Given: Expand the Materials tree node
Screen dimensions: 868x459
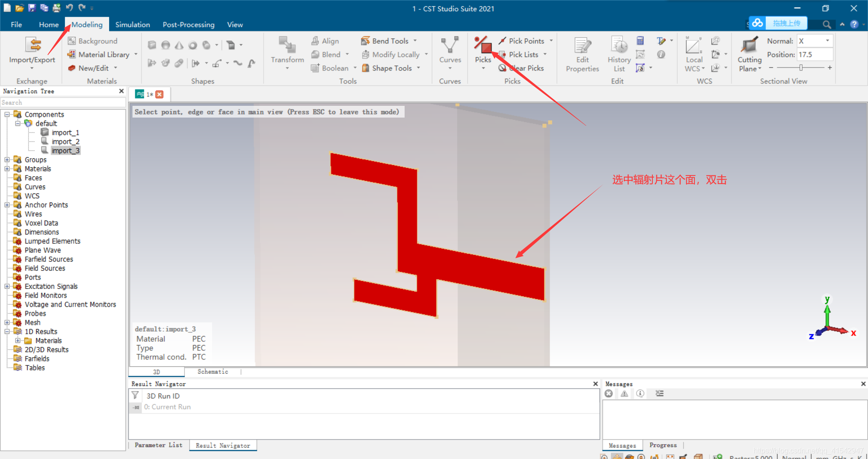Looking at the screenshot, I should click(x=7, y=169).
